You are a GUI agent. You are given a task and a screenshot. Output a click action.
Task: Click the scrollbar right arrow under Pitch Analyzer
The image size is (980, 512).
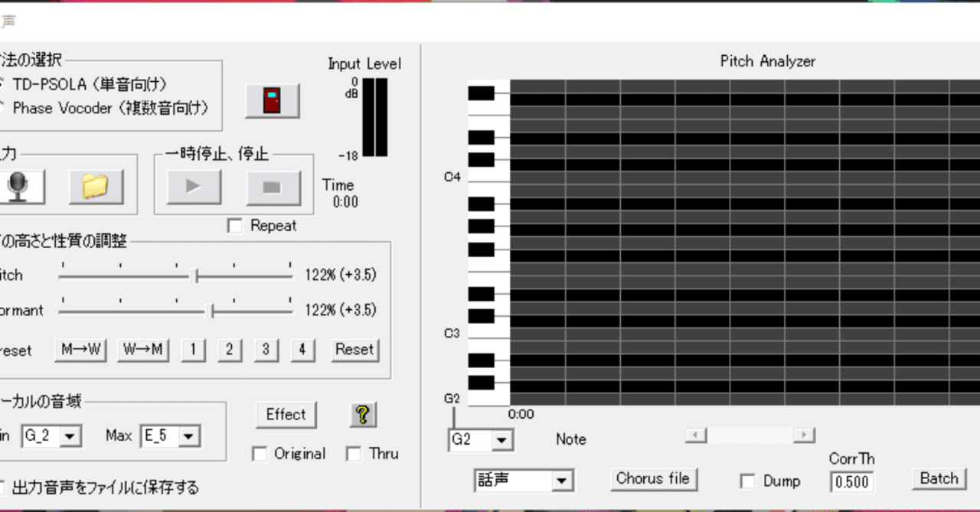click(x=803, y=435)
